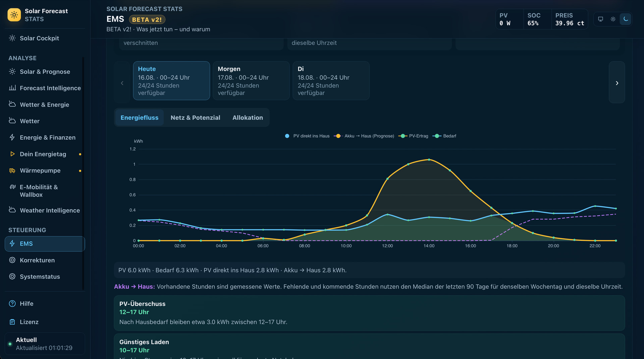This screenshot has width=644, height=359.
Task: Open Solar Cockpit from sidebar sun icon
Action: tap(12, 38)
